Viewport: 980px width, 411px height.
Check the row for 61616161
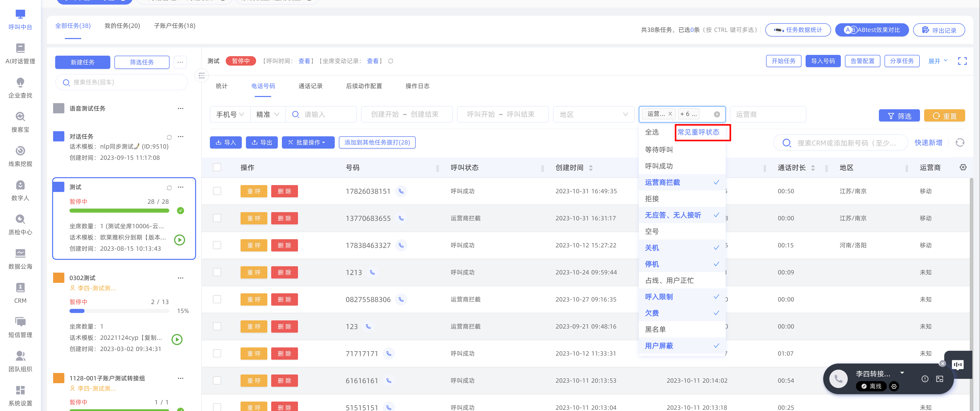217,380
